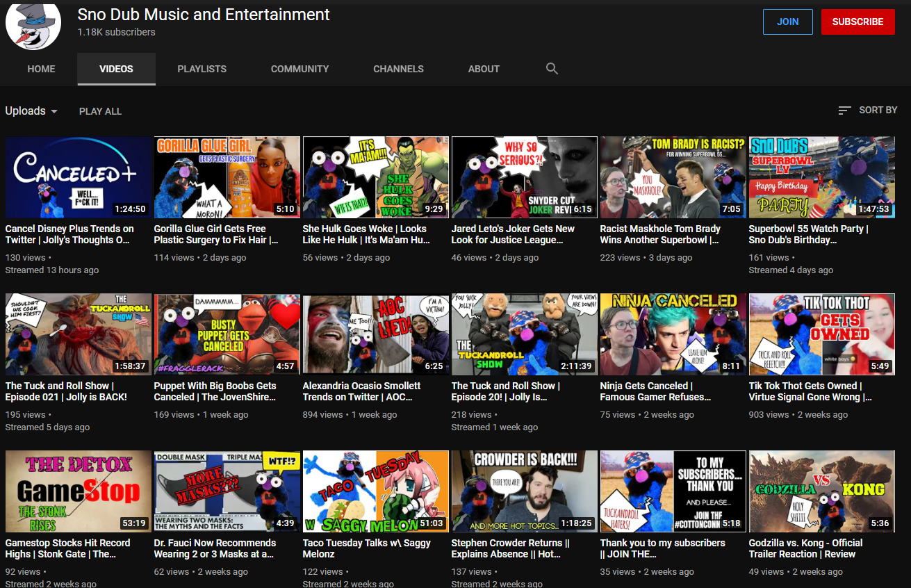Open 'Ninja Gets Canceled' video title
Viewport: 911px width, 588px height.
(x=656, y=391)
